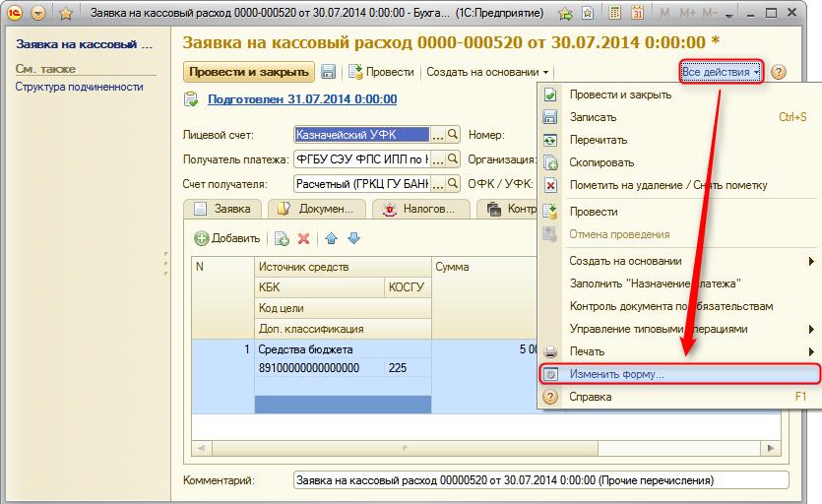Open the calendar icon in title bar
The height and width of the screenshot is (504, 822).
[637, 13]
